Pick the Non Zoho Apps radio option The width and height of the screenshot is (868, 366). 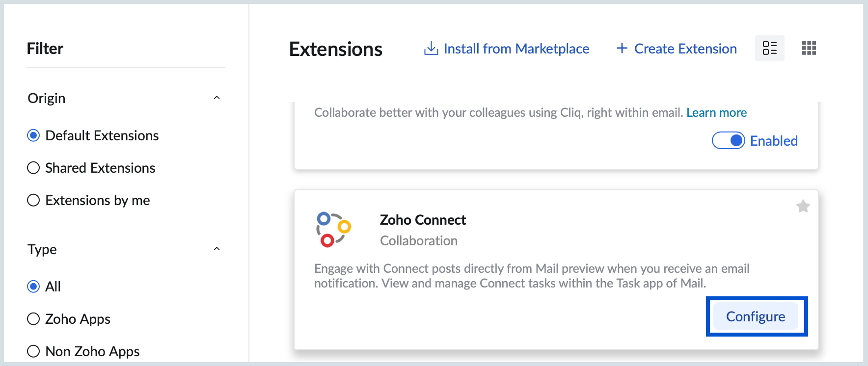(33, 351)
